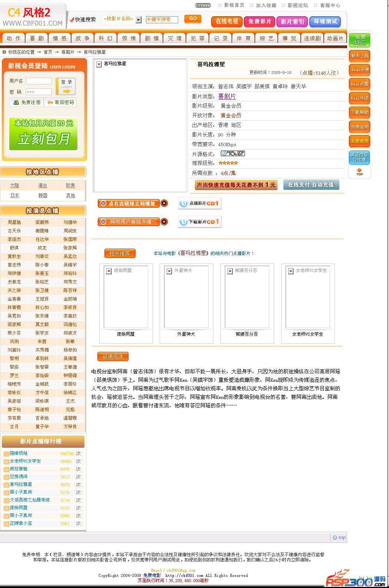Open the 首页 breadcrumb link
This screenshot has height=588, width=389.
(x=48, y=52)
